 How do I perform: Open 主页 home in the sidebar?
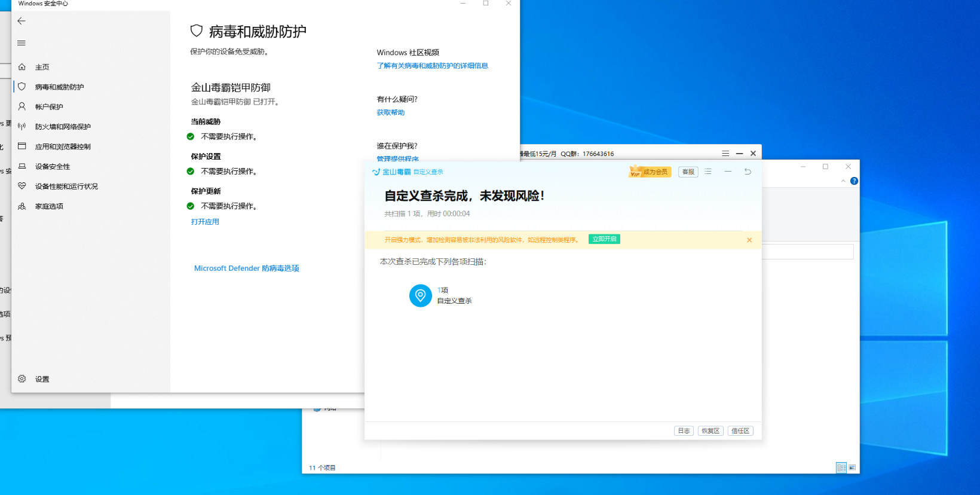point(42,67)
